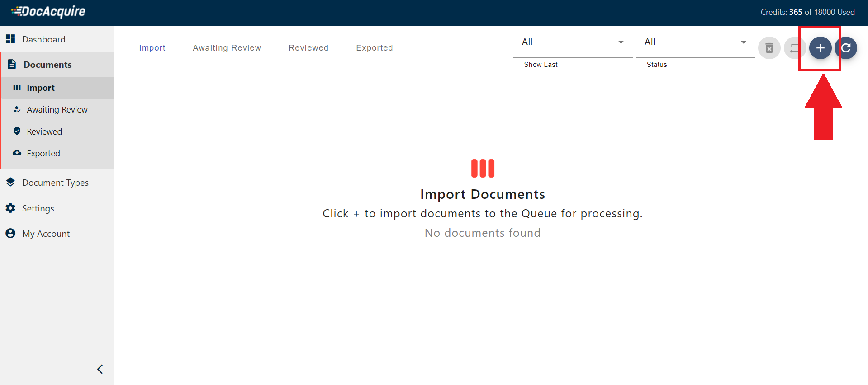The width and height of the screenshot is (868, 385).
Task: Open Exported in the sidebar
Action: [x=43, y=154]
